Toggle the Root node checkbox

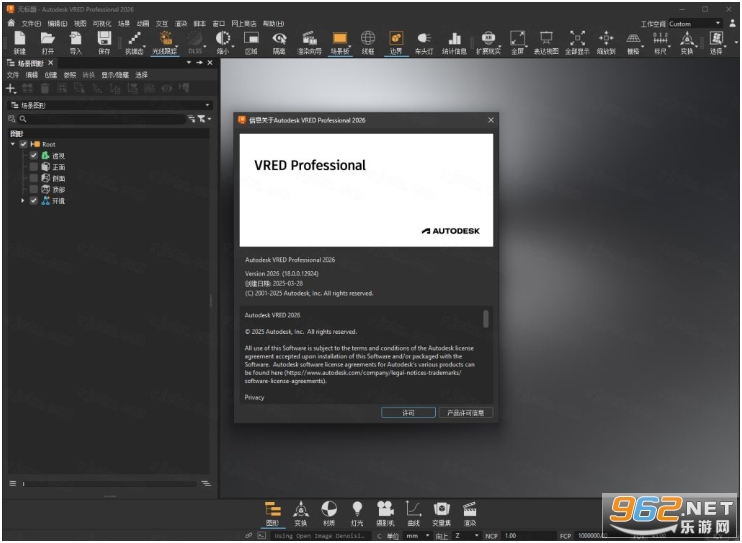click(24, 144)
